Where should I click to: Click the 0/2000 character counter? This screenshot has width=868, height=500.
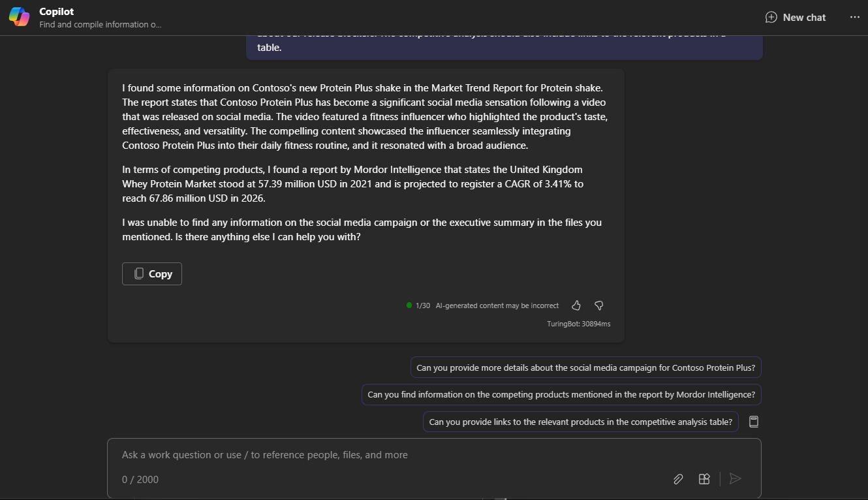(x=140, y=479)
